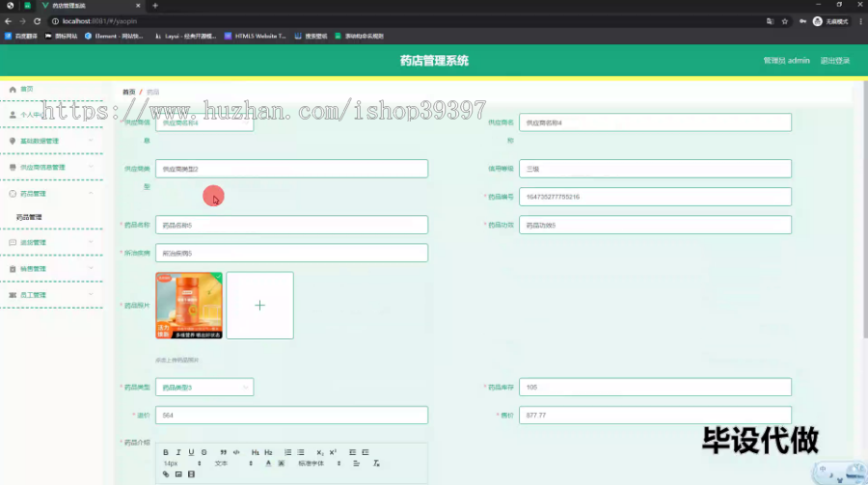Image resolution: width=868 pixels, height=485 pixels.
Task: Go back in the browser
Action: point(8,21)
